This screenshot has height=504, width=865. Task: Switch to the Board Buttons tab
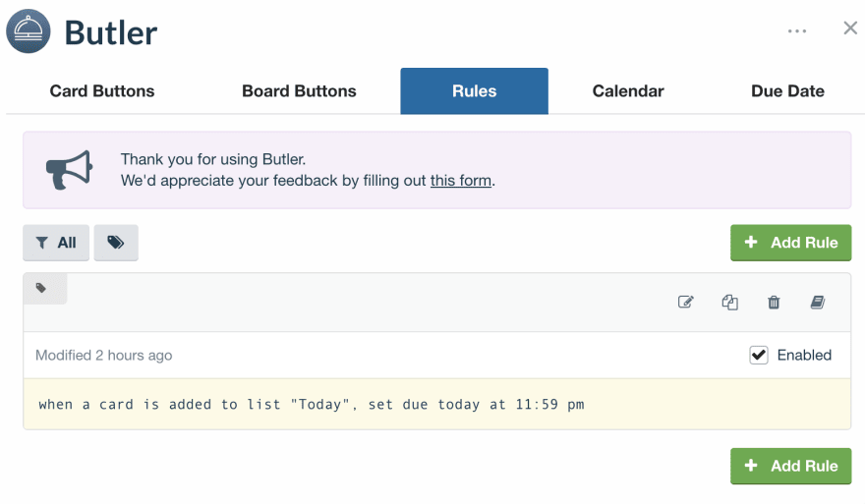pos(299,91)
